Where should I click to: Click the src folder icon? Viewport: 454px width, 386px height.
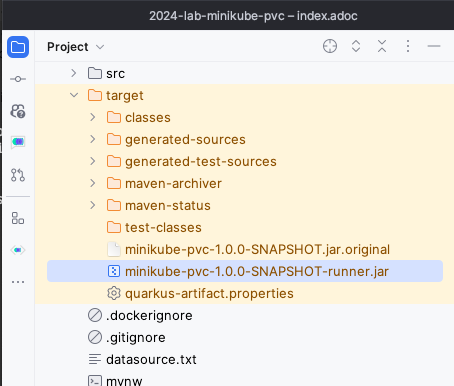pyautogui.click(x=95, y=73)
